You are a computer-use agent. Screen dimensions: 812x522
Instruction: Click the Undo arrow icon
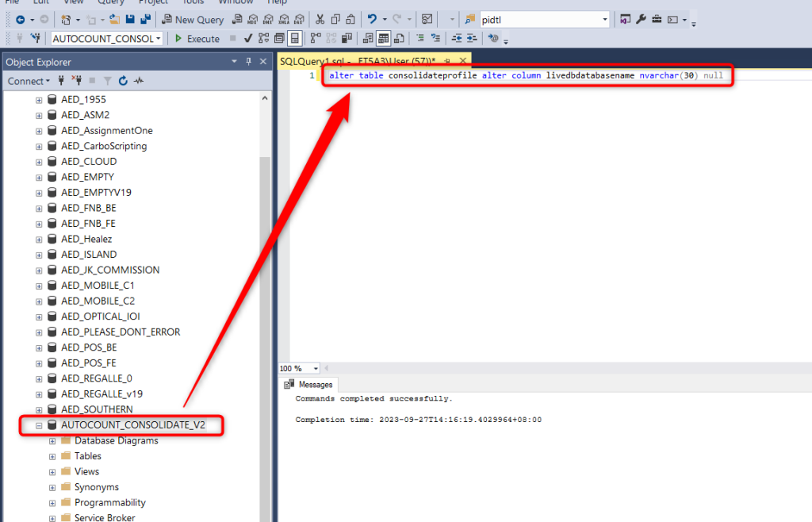coord(372,19)
